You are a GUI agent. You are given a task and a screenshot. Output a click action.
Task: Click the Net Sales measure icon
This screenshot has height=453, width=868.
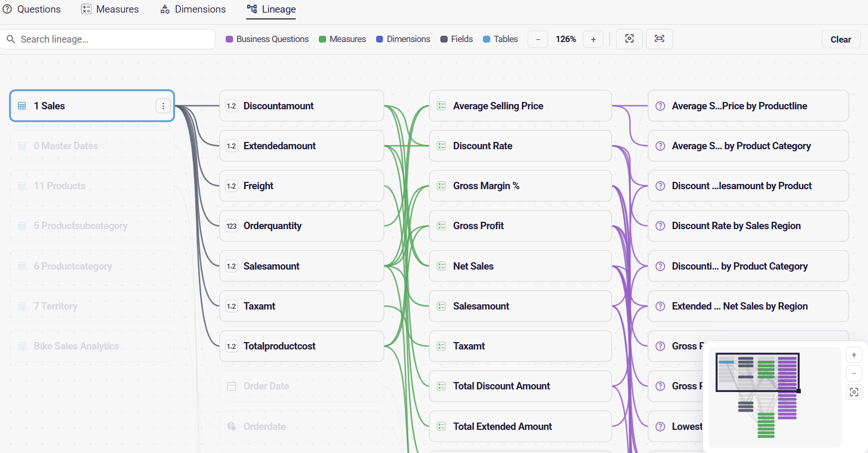441,266
